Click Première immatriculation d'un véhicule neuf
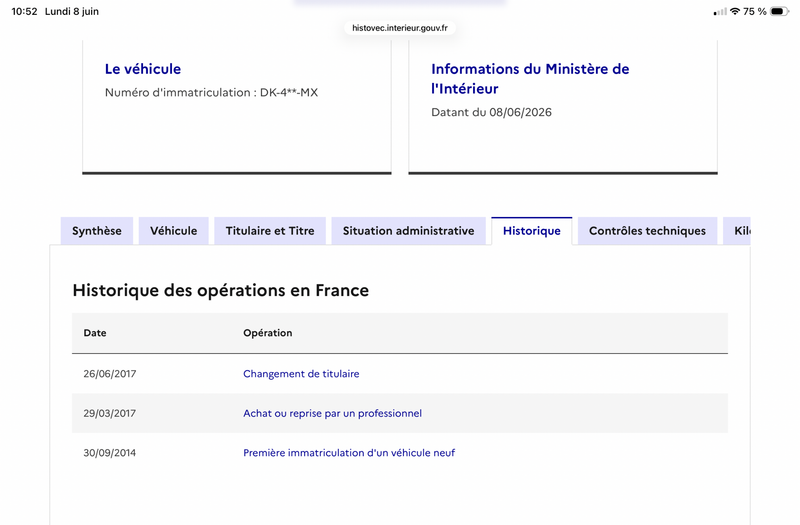This screenshot has height=525, width=800. [x=349, y=453]
